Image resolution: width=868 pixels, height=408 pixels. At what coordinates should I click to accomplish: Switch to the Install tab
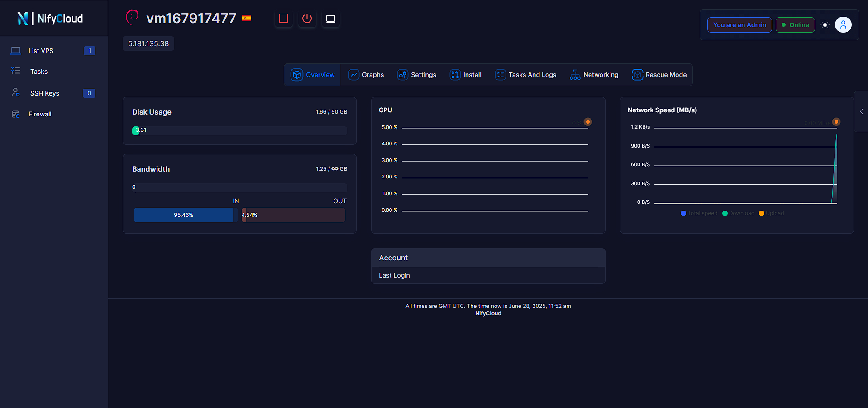466,75
